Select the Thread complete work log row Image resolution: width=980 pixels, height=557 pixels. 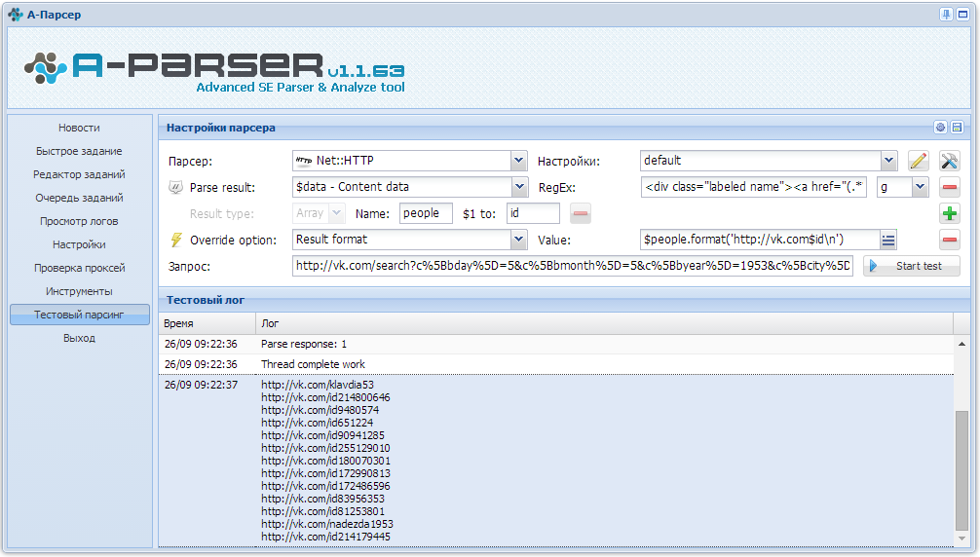tap(556, 364)
